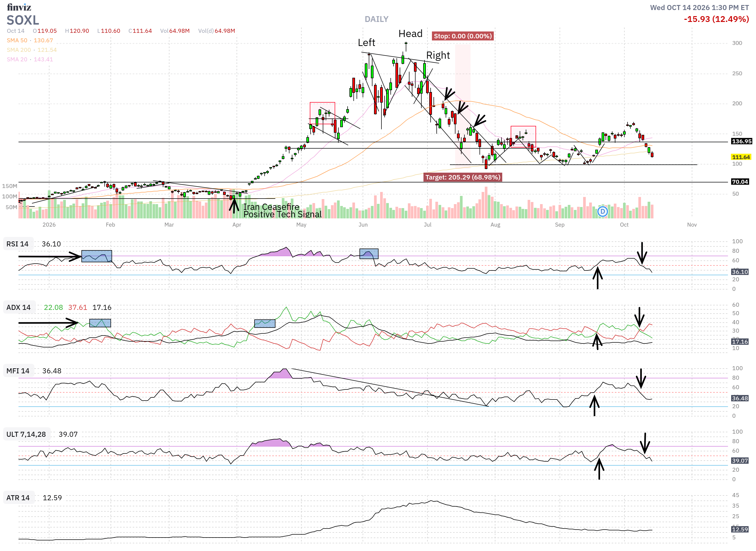The width and height of the screenshot is (756, 551).
Task: Click the DAILY timeframe label
Action: point(376,19)
